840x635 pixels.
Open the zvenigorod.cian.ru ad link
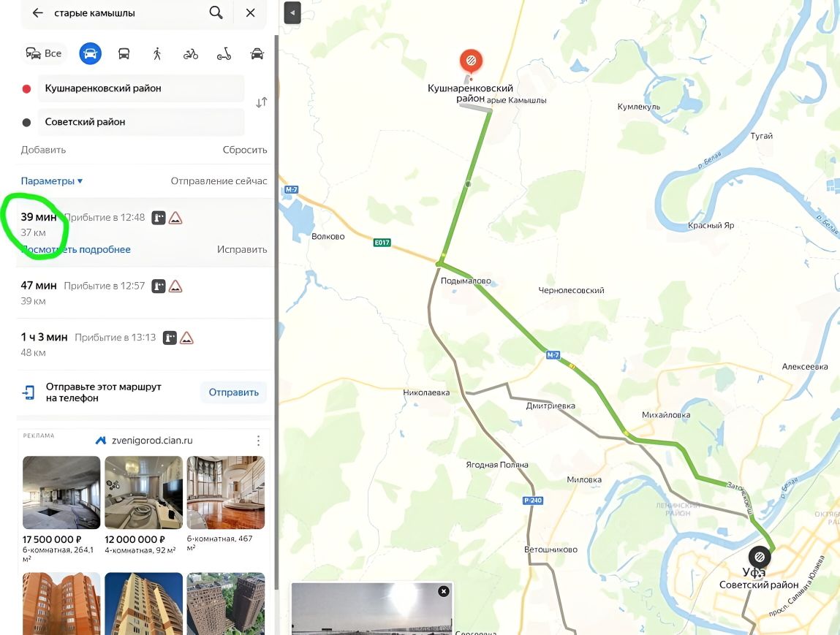152,441
